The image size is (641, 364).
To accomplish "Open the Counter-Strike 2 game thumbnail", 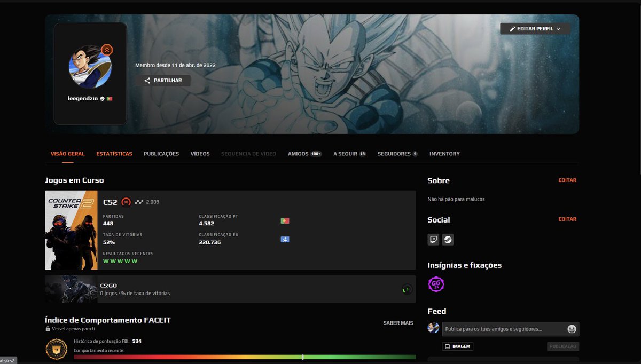I will pos(71,230).
